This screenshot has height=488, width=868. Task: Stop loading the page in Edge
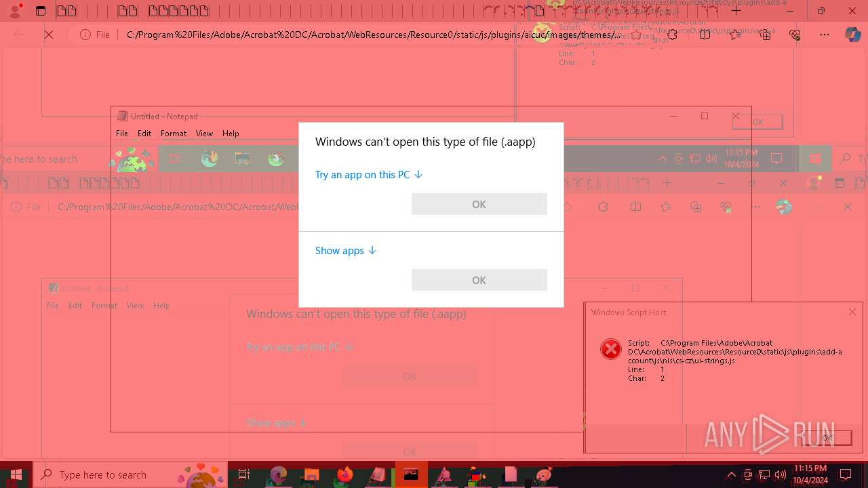49,35
